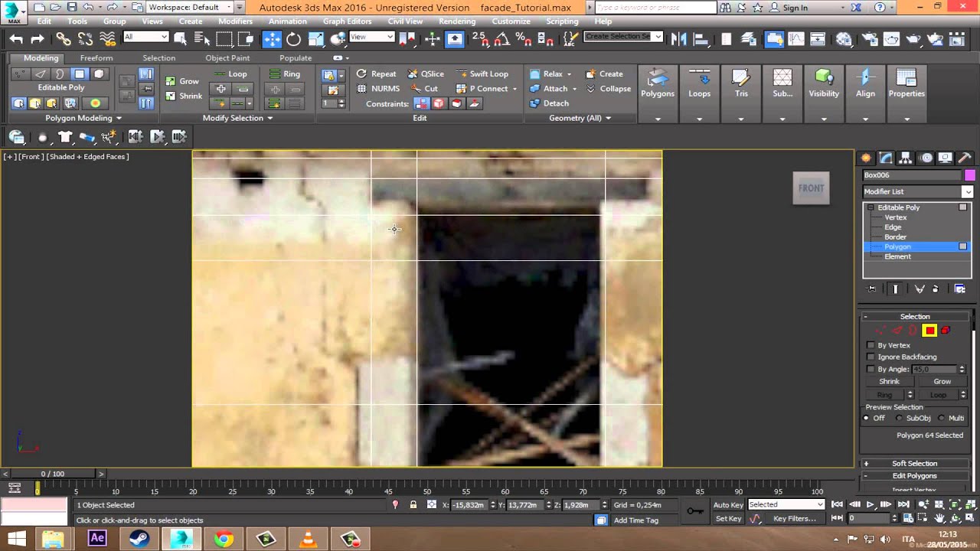Expand the Polygon Modeling panel dropdown

click(x=83, y=118)
